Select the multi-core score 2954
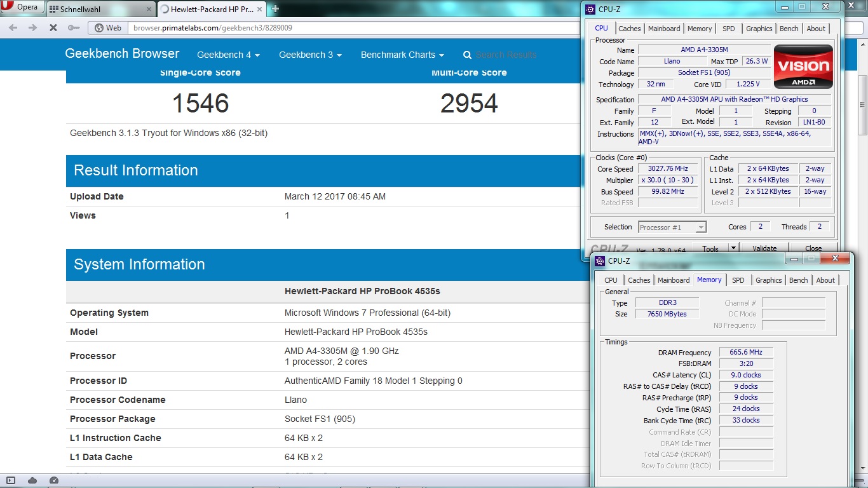 469,103
